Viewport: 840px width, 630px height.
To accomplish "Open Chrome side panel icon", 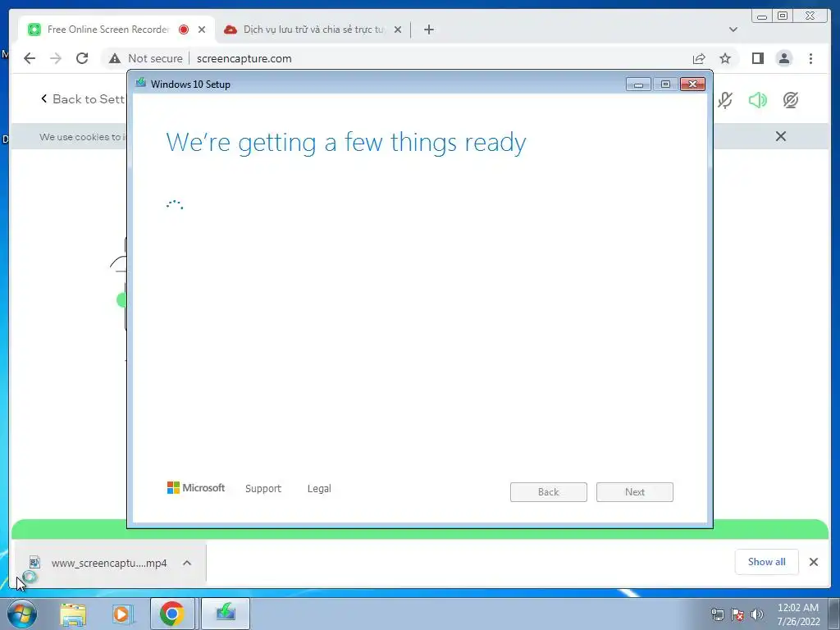I will point(757,58).
